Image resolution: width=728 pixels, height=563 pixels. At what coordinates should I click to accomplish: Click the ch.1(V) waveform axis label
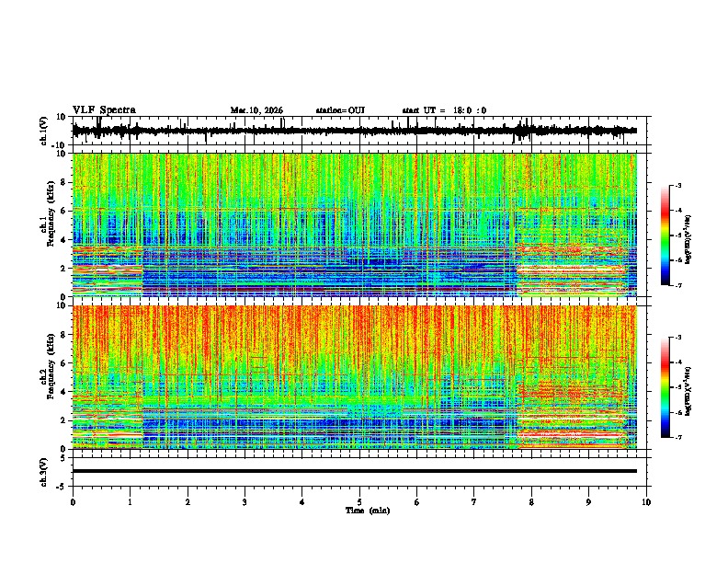click(x=44, y=131)
